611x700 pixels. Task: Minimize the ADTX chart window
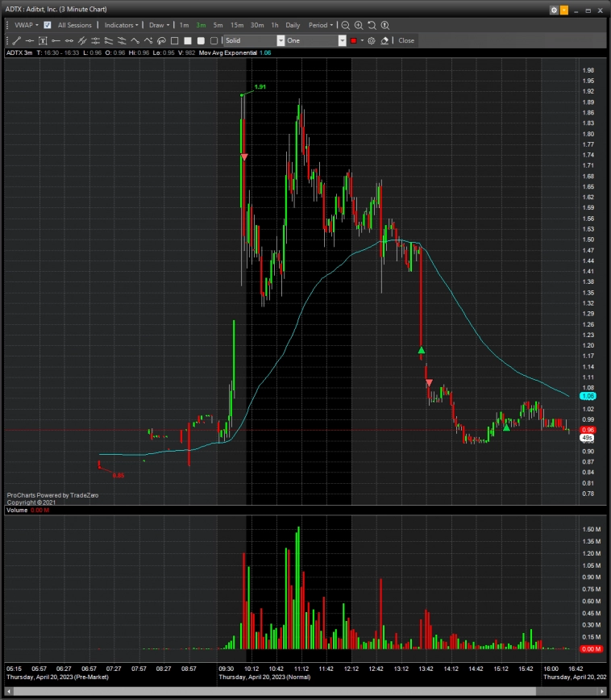click(x=576, y=10)
